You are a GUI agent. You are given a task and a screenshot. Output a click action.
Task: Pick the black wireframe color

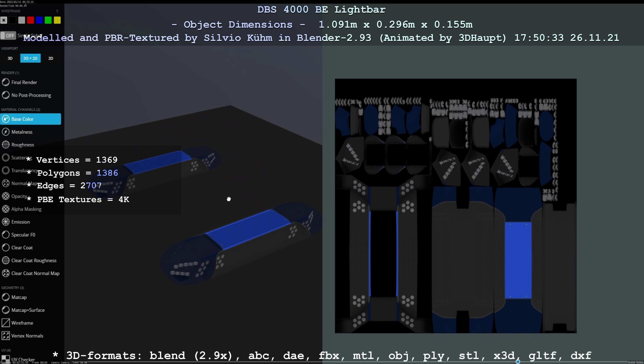(x=12, y=20)
